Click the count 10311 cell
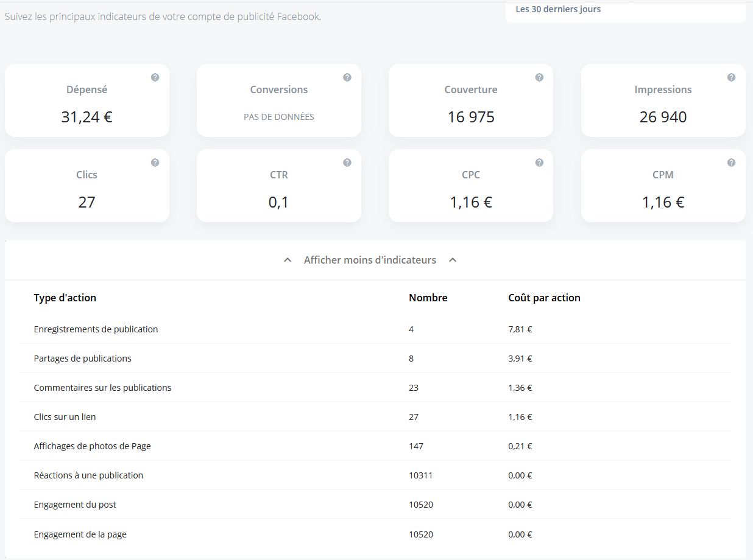The image size is (753, 560). (x=421, y=475)
